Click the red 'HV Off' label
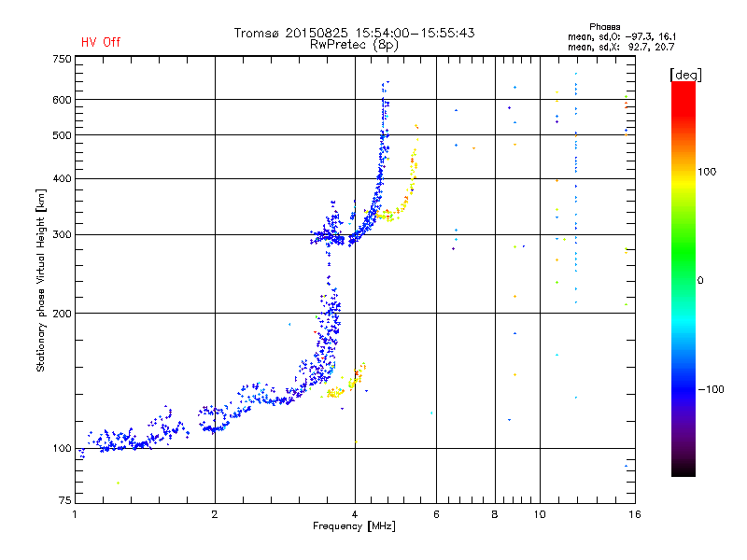747x560 pixels. click(x=101, y=42)
